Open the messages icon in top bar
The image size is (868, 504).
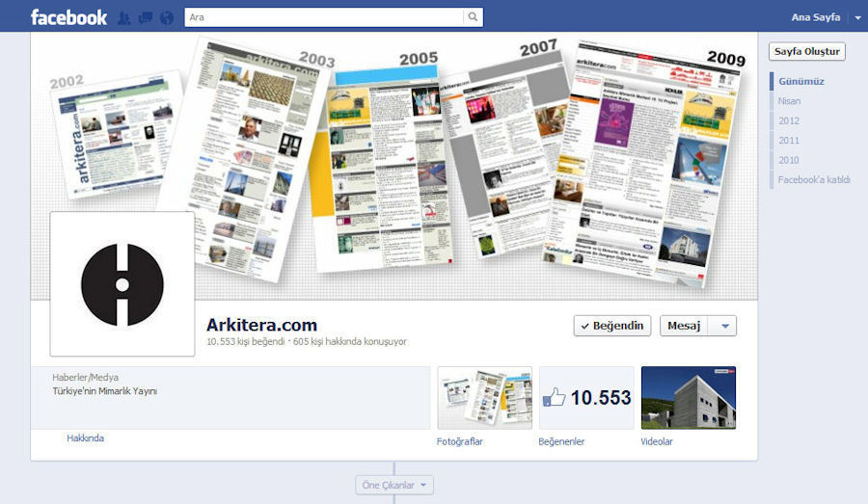point(146,18)
